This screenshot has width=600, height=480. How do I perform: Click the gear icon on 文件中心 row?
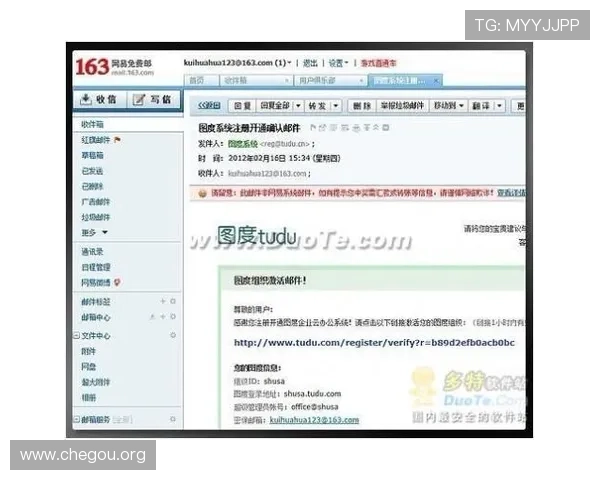pyautogui.click(x=173, y=335)
